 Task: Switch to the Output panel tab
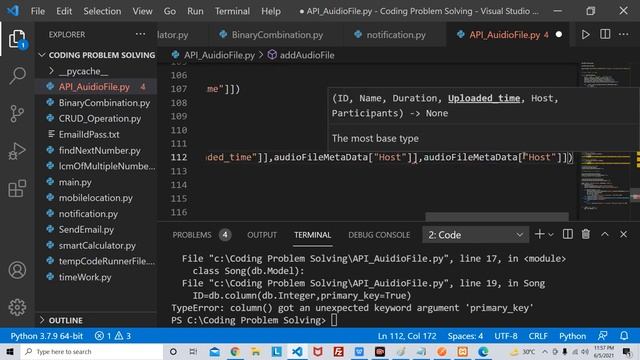pyautogui.click(x=262, y=235)
